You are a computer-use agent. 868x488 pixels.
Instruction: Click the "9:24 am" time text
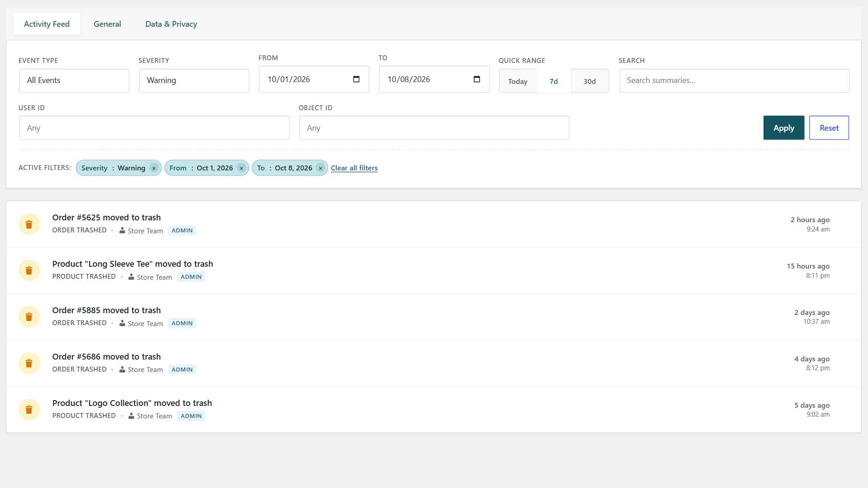818,229
